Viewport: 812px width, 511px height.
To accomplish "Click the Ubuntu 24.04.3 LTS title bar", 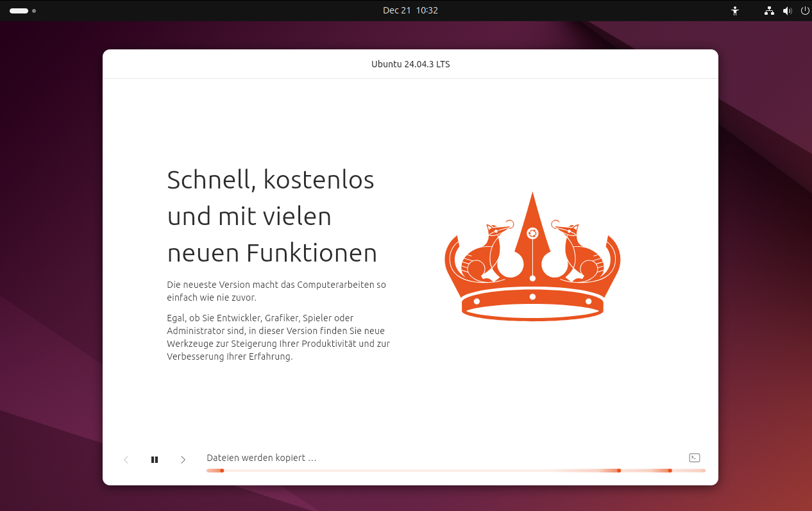I will [410, 63].
